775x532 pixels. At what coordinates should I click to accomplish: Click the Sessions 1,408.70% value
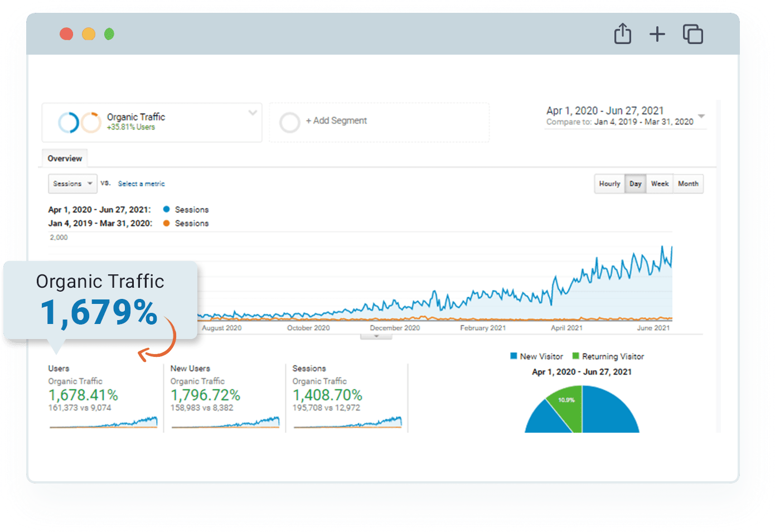coord(327,395)
